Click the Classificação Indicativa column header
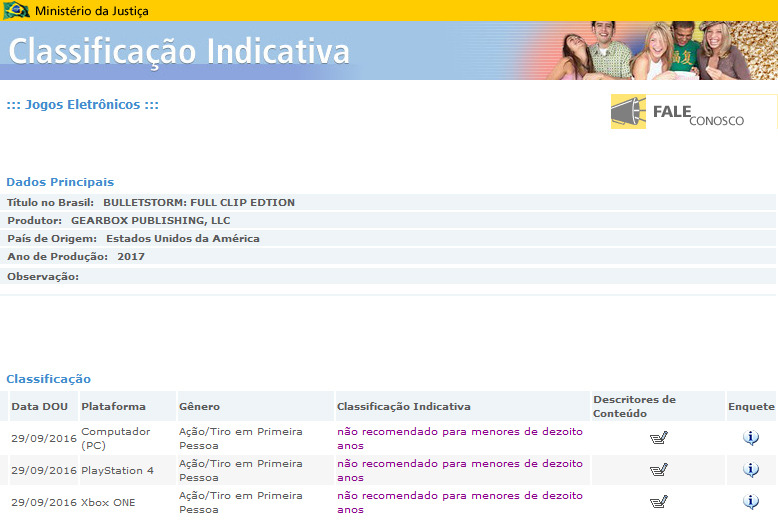This screenshot has width=778, height=531. pyautogui.click(x=403, y=406)
